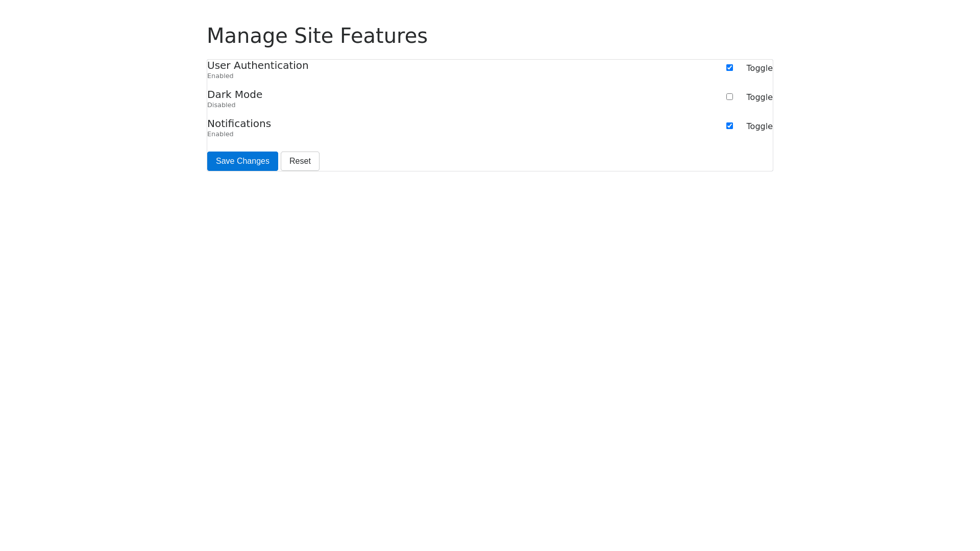Screen dimensions: 980x551
Task: Click the Toggle label beside Dark Mode
Action: click(x=759, y=97)
